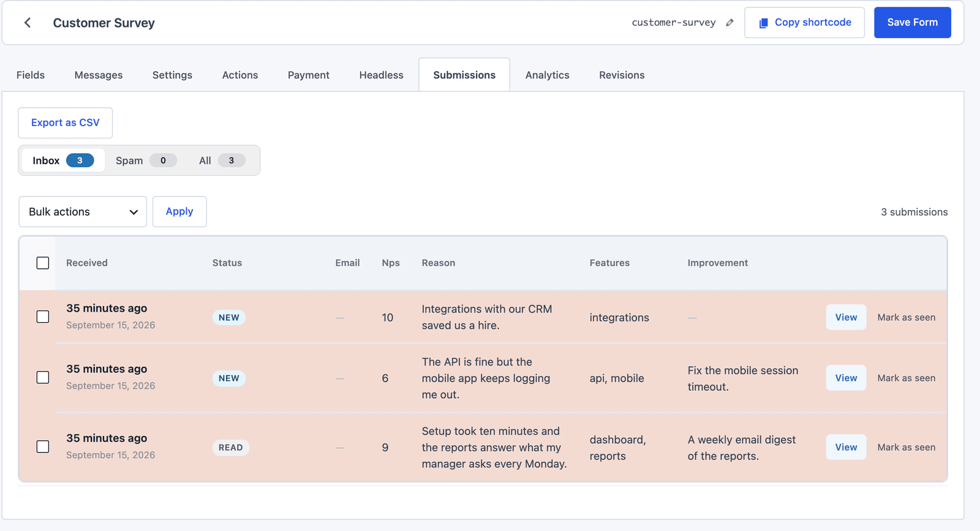This screenshot has width=980, height=531.
Task: Apply the selected bulk action
Action: pos(179,212)
